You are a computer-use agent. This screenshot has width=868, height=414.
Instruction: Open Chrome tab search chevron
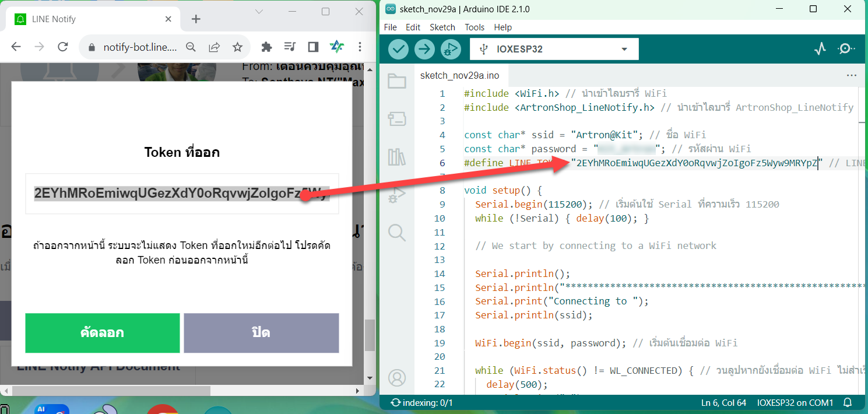[x=259, y=12]
